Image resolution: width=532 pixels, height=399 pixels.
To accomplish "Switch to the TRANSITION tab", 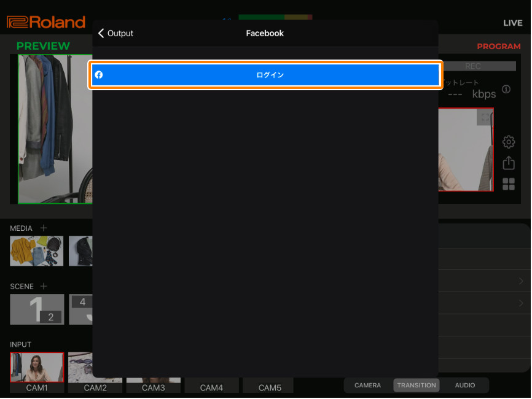I will (x=417, y=385).
